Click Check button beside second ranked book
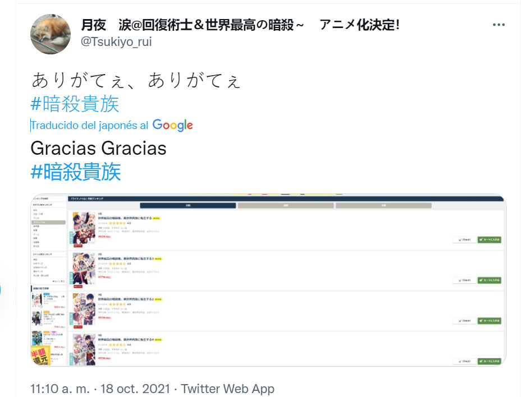 pyautogui.click(x=464, y=280)
